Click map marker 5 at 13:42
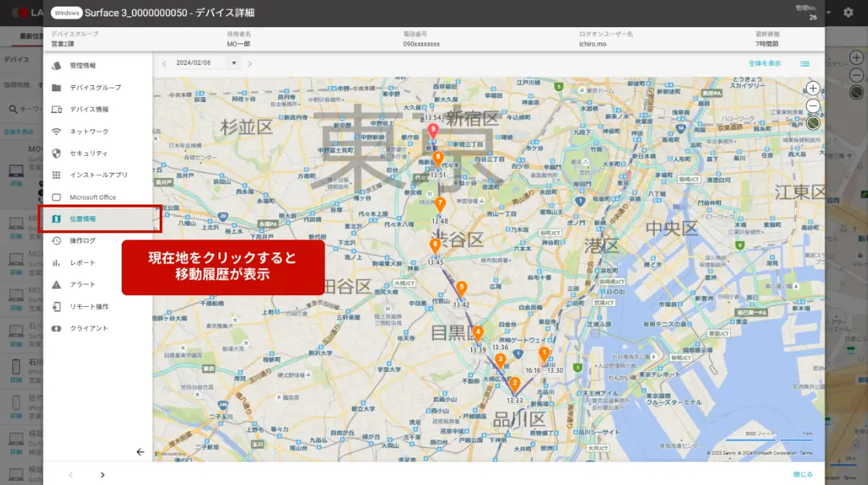Image resolution: width=868 pixels, height=485 pixels. pyautogui.click(x=461, y=288)
